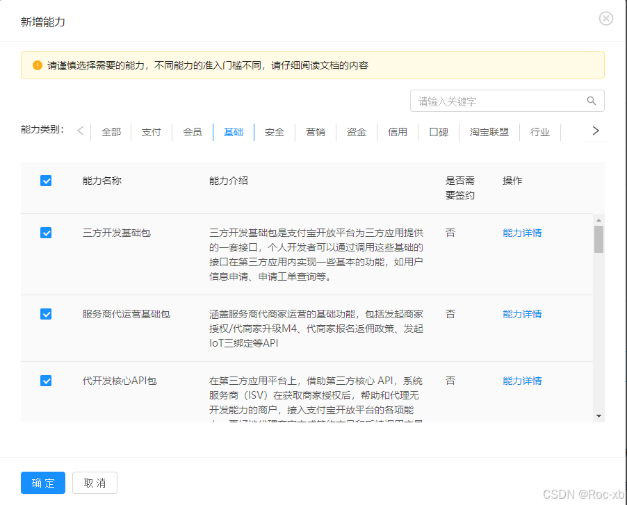
Task: Uncheck the 代开发核心API包 checkbox
Action: (46, 381)
